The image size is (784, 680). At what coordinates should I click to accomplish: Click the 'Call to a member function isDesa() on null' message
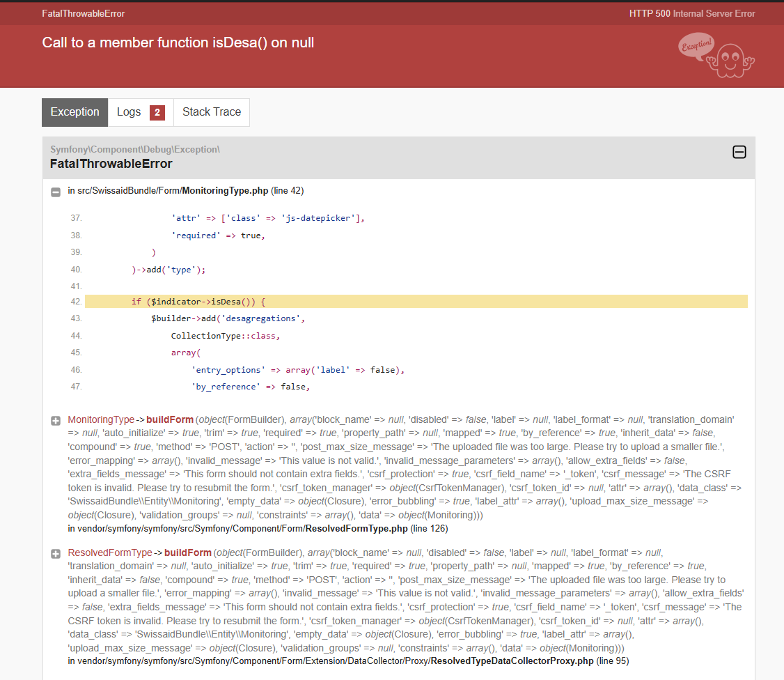178,42
